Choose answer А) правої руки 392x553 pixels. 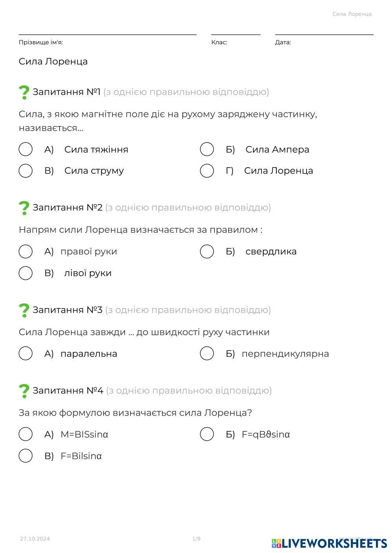tap(25, 252)
